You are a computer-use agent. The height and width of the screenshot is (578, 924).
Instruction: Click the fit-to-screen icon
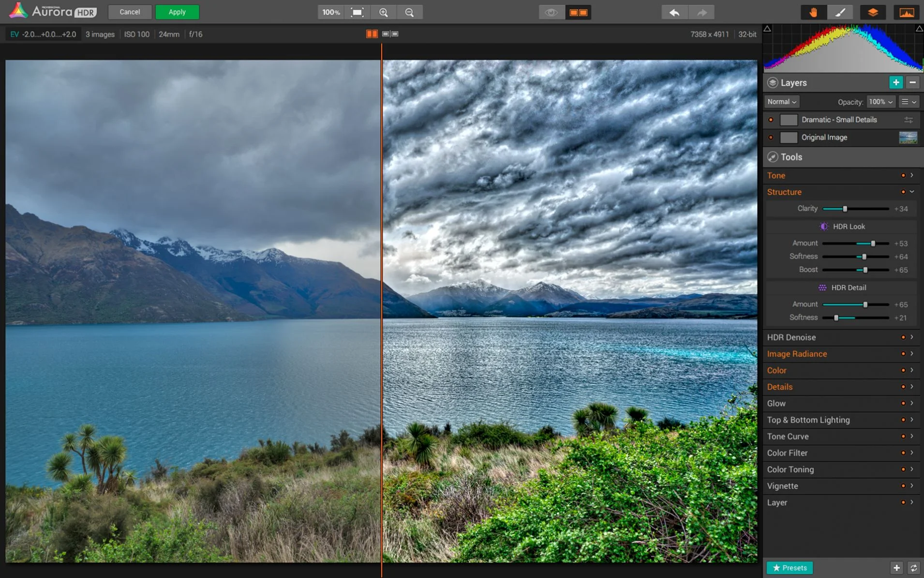[357, 12]
